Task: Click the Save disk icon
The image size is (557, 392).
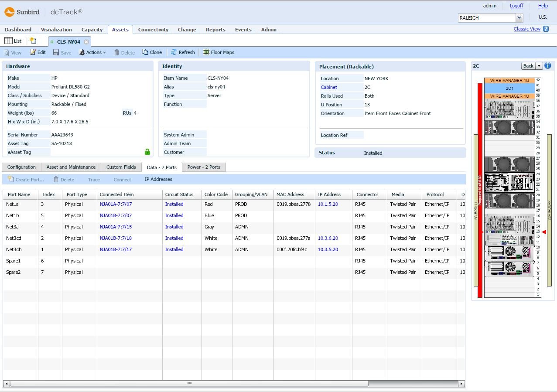Action: pos(57,52)
